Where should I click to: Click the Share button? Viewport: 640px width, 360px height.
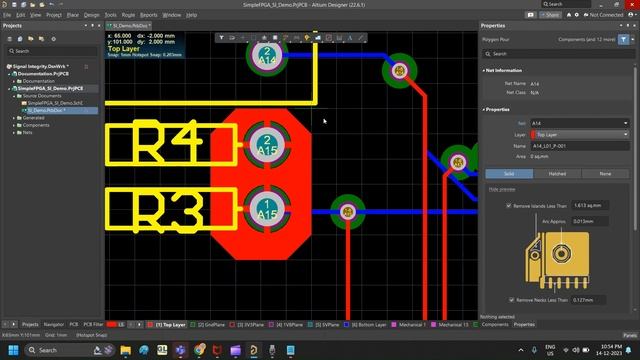click(550, 15)
